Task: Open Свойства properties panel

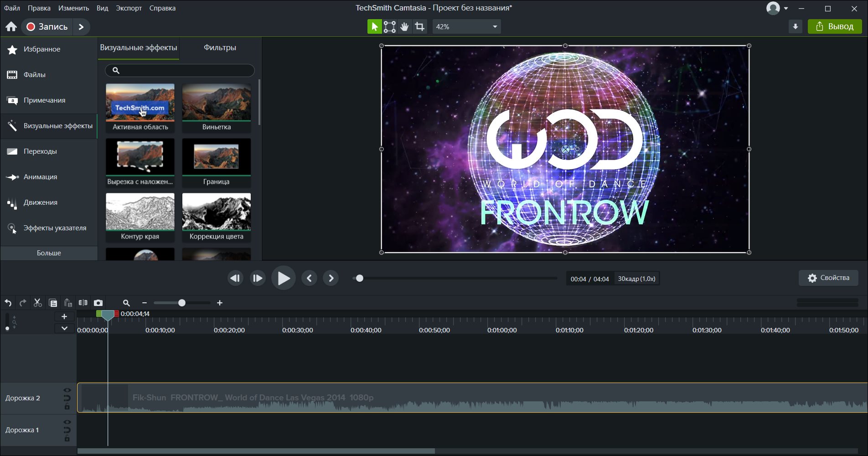Action: [x=828, y=278]
